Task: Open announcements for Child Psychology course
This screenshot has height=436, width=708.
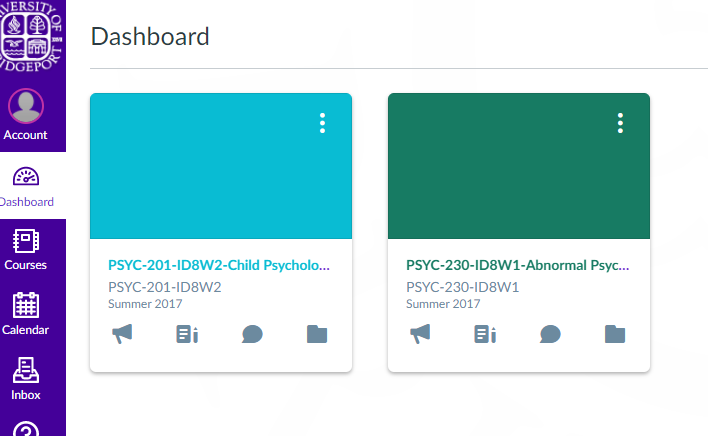Action: point(123,334)
